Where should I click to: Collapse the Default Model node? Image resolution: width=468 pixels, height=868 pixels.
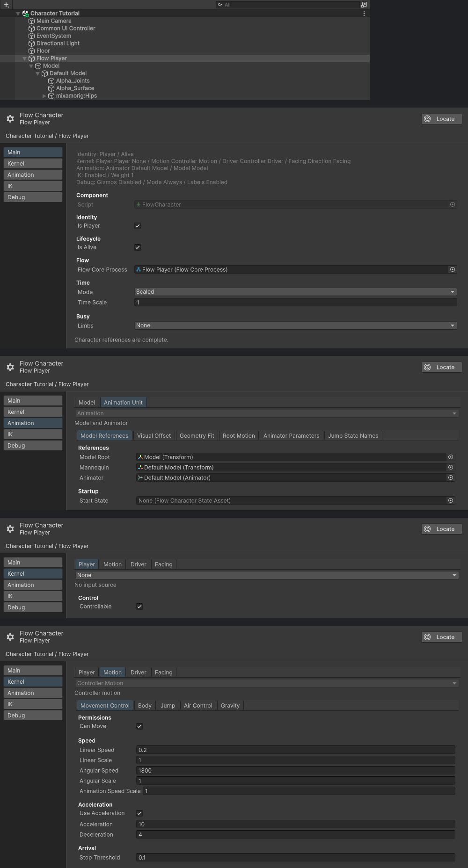point(38,73)
